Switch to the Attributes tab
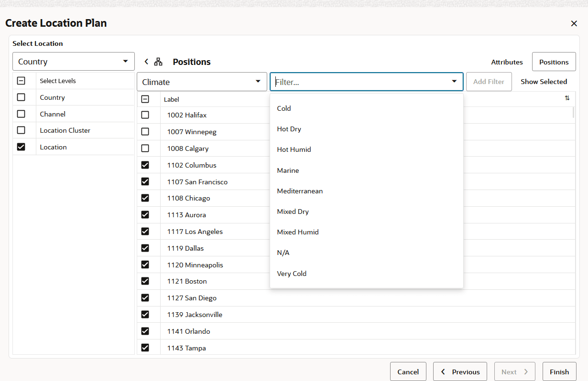Image resolution: width=588 pixels, height=381 pixels. coord(507,62)
